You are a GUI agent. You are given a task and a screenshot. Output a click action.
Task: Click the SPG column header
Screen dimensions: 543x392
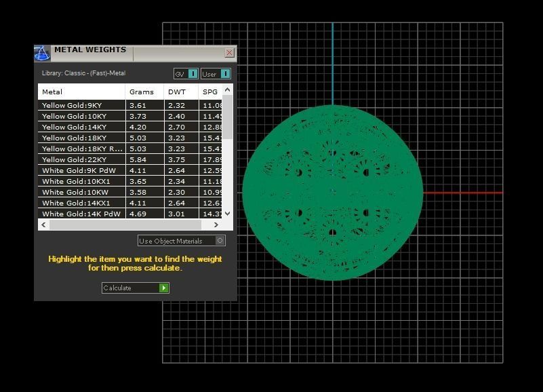tap(211, 92)
